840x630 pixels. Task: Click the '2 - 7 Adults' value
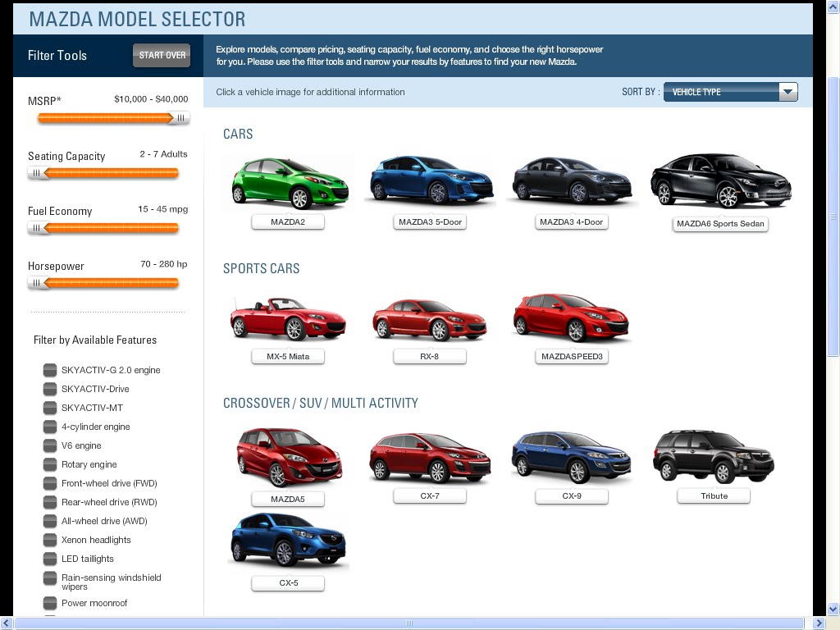click(x=164, y=154)
